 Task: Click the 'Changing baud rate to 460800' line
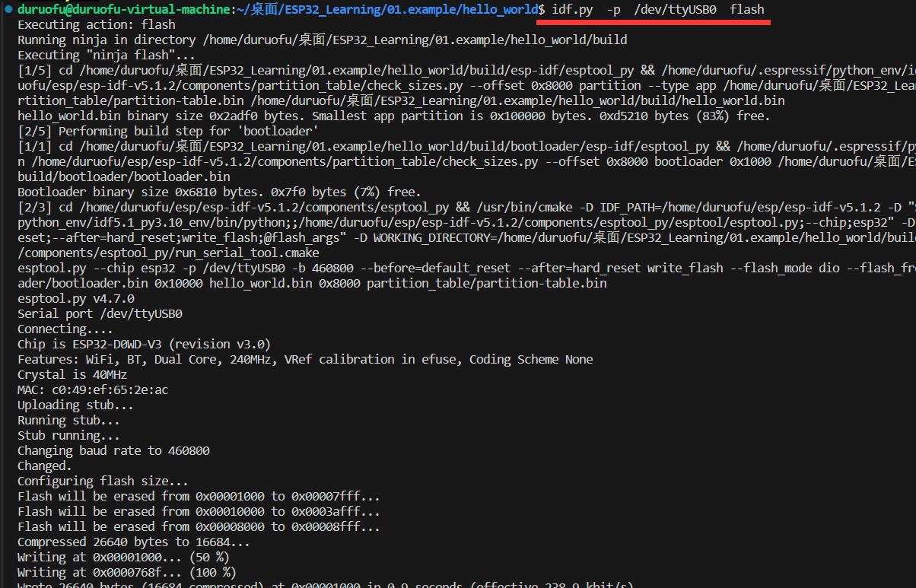click(113, 450)
